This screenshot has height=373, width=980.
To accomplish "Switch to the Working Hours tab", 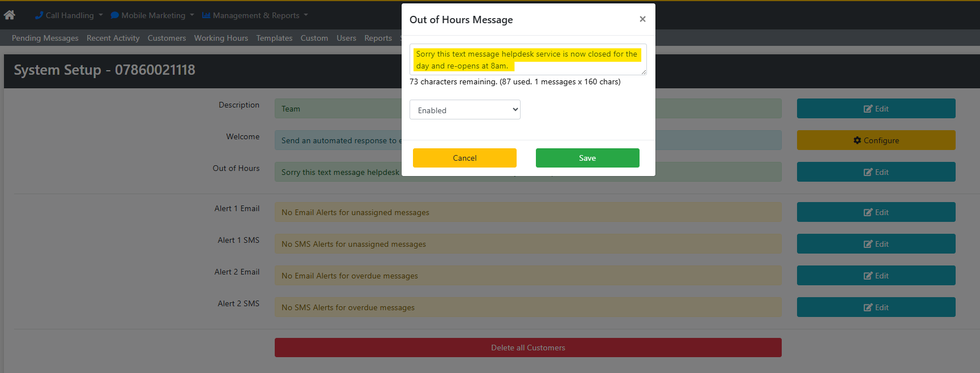I will click(221, 38).
